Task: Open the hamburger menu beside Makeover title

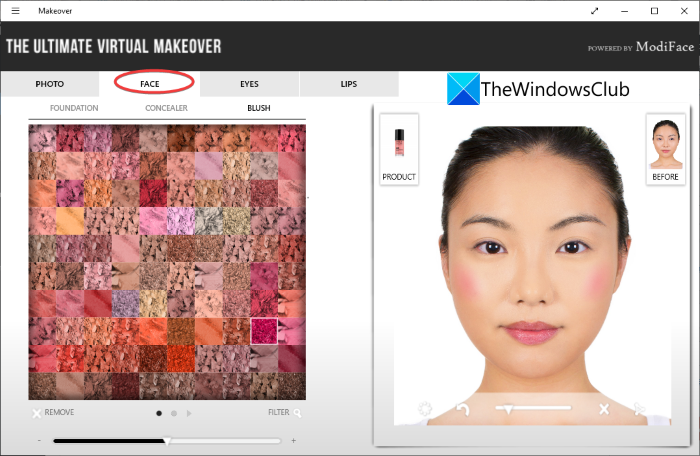Action: point(15,11)
